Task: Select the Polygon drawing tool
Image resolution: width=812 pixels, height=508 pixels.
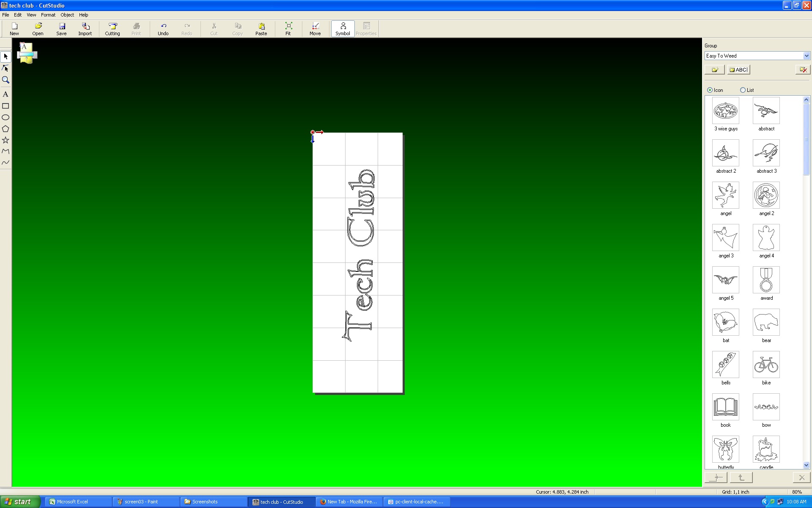Action: point(5,129)
